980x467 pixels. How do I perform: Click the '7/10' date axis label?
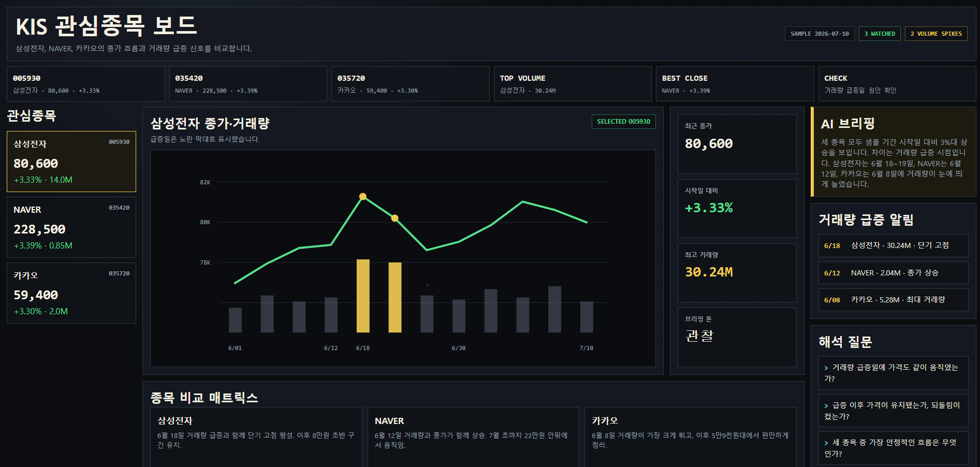point(587,348)
